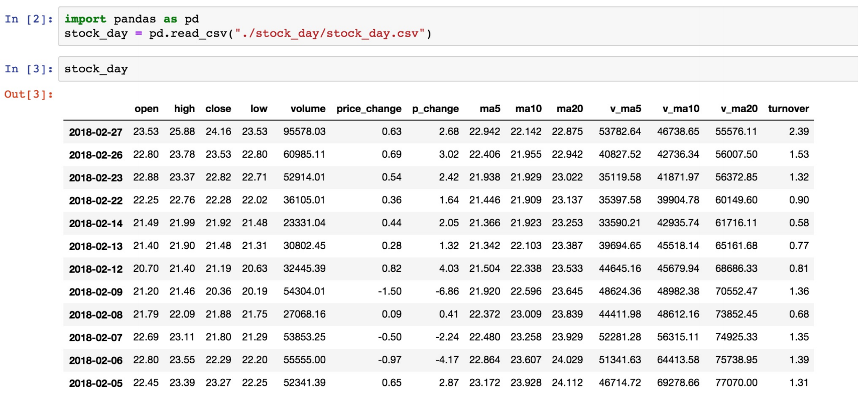
Task: Click the 'turnover' column header
Action: coord(788,109)
